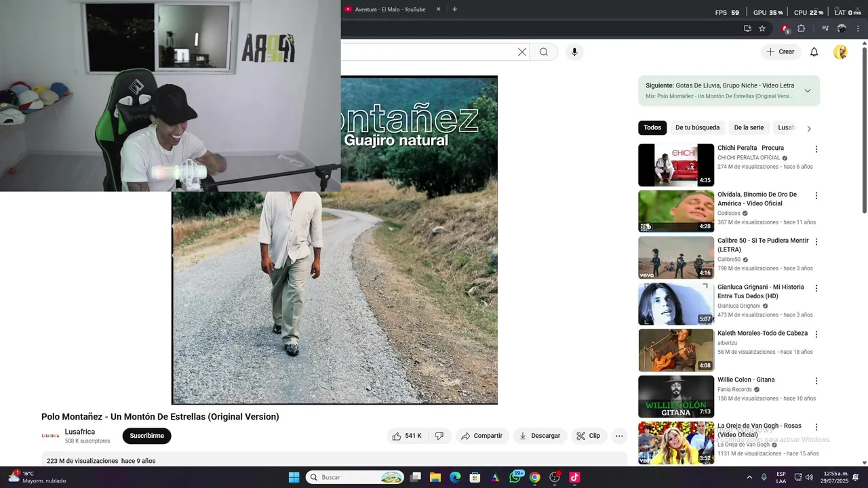The width and height of the screenshot is (868, 488).
Task: Open the red extension with badge 1
Action: coord(785,28)
